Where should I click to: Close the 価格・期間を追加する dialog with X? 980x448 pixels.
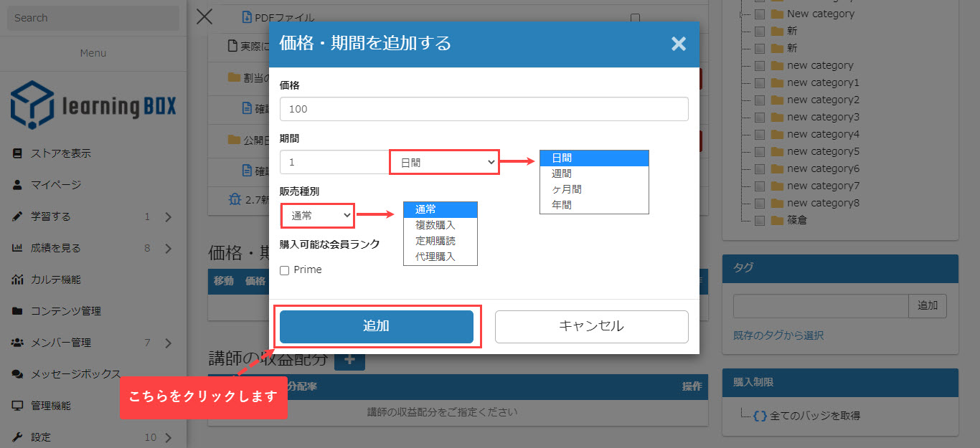[x=678, y=44]
